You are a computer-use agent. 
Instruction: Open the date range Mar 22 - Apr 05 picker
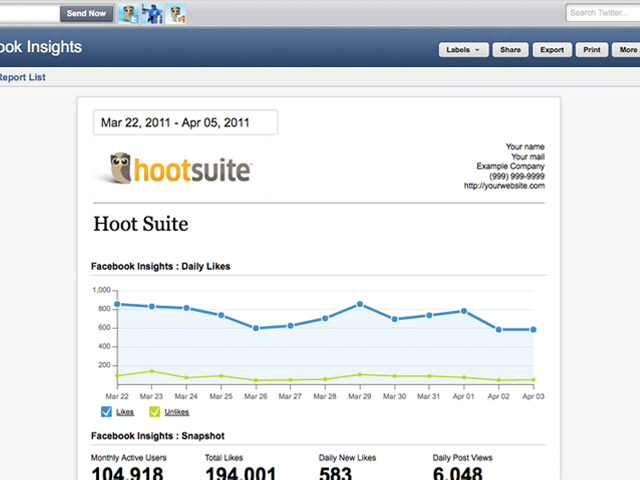(x=185, y=122)
